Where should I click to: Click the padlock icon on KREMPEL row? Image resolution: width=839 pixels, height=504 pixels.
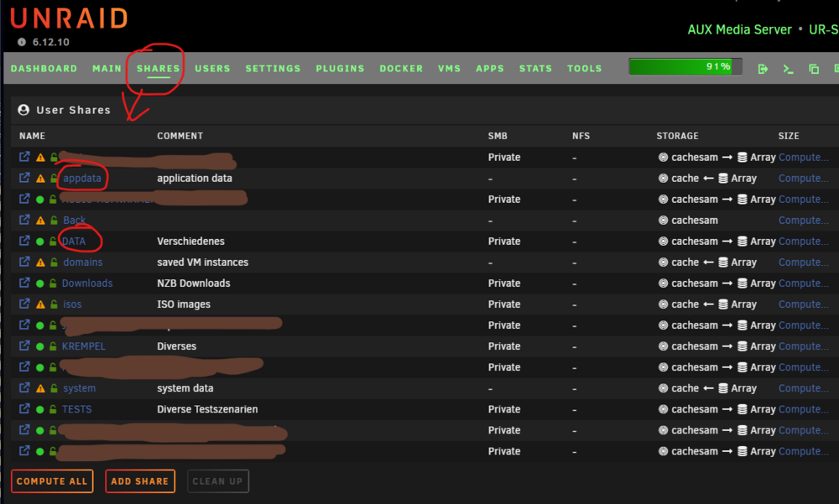(53, 346)
